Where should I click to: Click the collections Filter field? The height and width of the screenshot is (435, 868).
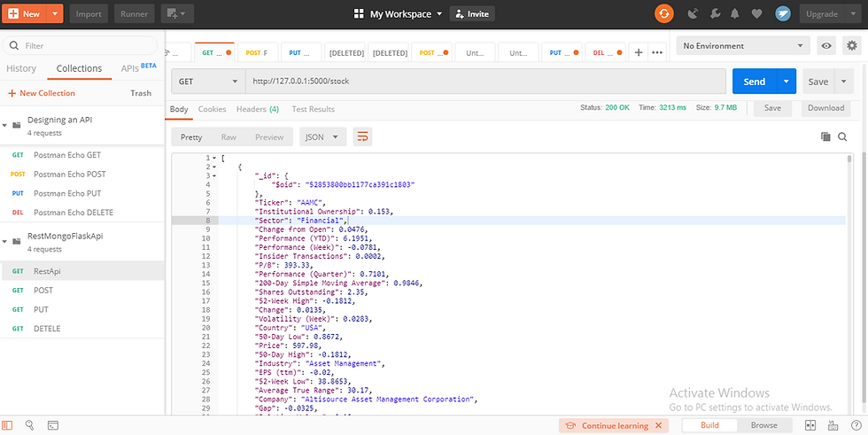[x=81, y=46]
